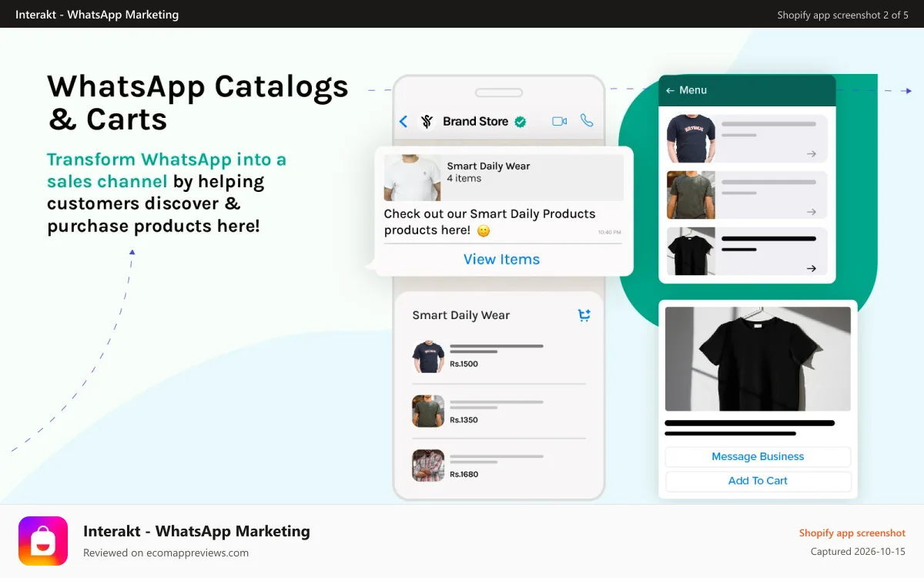Open the black t-shirt menu item arrow

(x=811, y=268)
